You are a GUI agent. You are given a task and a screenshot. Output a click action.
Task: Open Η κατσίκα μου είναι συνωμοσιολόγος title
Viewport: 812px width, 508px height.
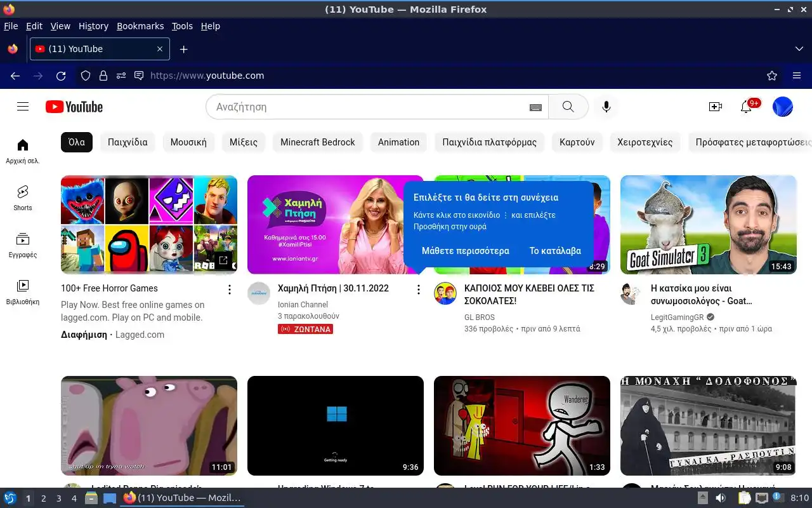(x=701, y=295)
